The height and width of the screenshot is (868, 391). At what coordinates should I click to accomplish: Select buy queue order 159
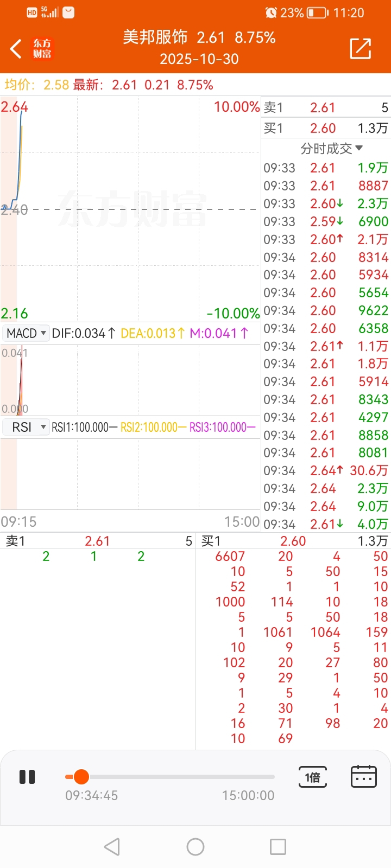click(x=377, y=632)
